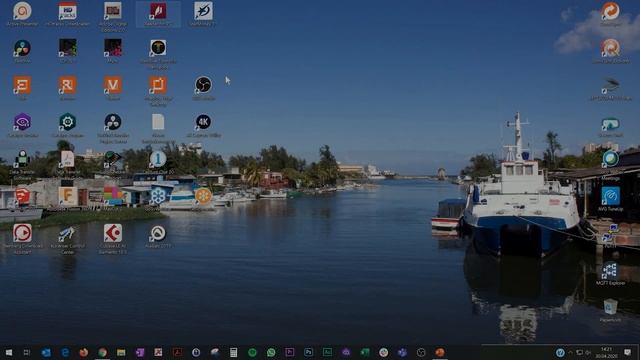
Task: Open Calculator from the taskbar
Action: (x=233, y=352)
